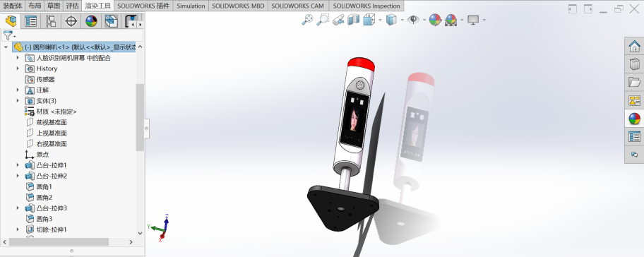Open the Design Library task pane
Image resolution: width=644 pixels, height=257 pixels.
pyautogui.click(x=635, y=64)
